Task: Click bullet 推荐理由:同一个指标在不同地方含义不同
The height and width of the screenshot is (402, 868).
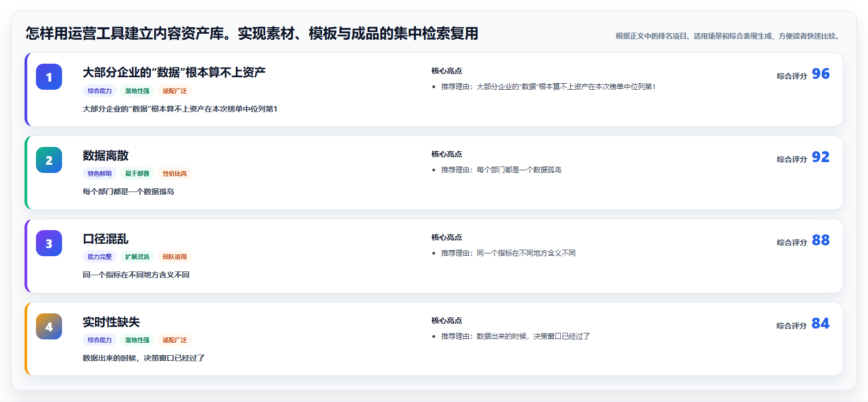Action: [508, 253]
